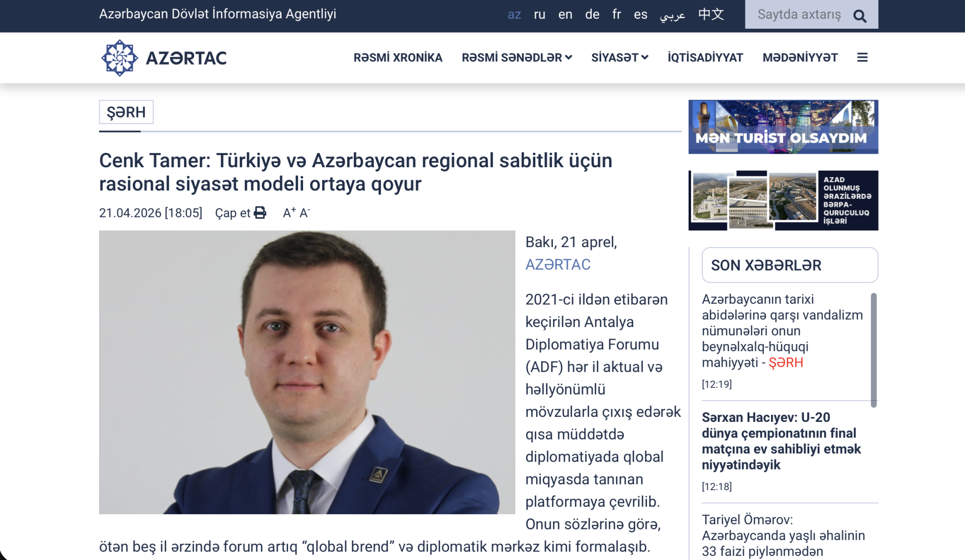This screenshot has height=560, width=965.
Task: Increase font size with A+
Action: pos(289,212)
